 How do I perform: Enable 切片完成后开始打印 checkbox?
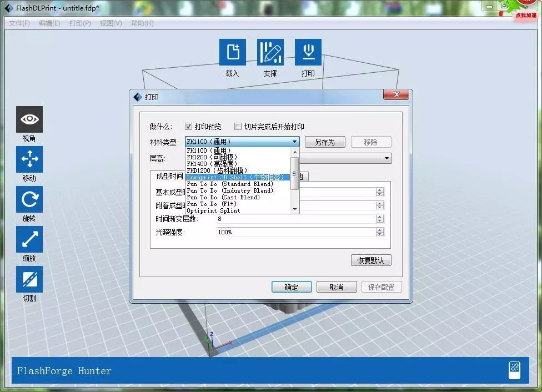[x=238, y=127]
